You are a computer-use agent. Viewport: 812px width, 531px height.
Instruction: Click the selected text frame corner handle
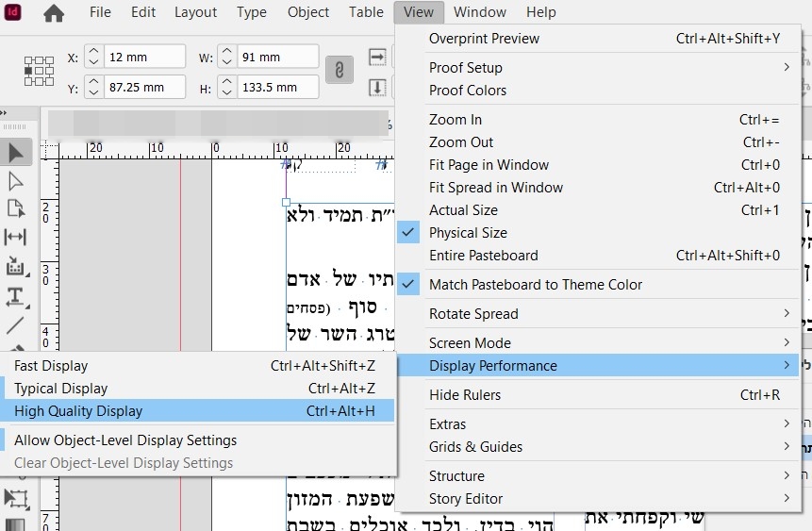286,202
